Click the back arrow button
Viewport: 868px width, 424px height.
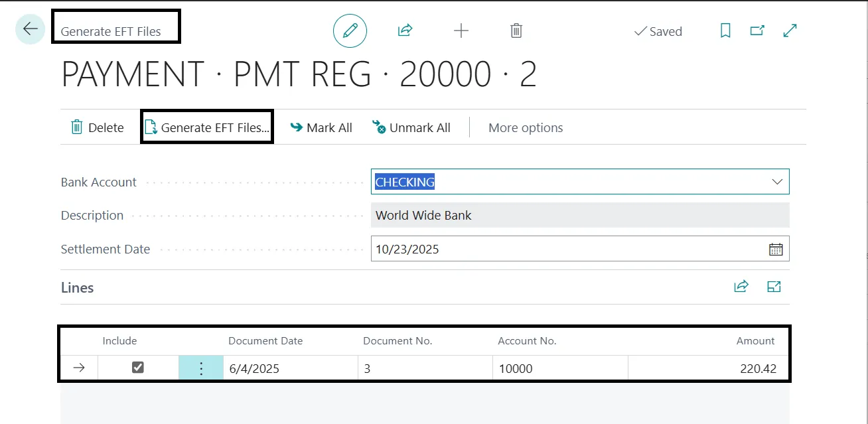(x=30, y=30)
